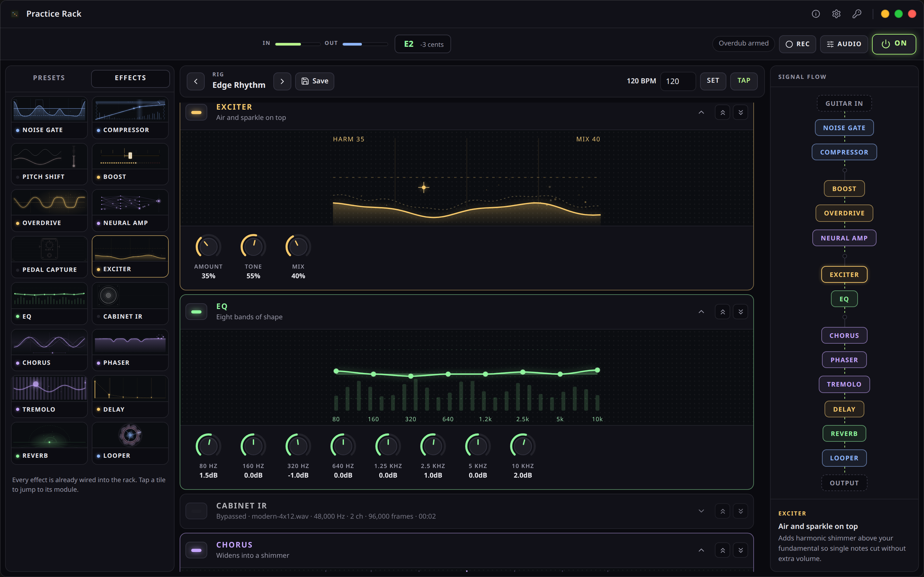924x577 pixels.
Task: Click the BPM input field
Action: click(x=678, y=81)
